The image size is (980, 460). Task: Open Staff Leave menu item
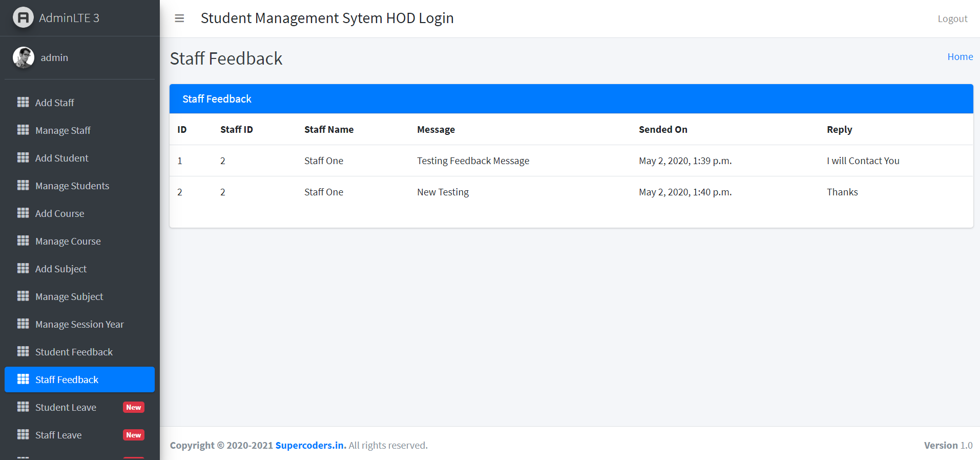point(79,435)
